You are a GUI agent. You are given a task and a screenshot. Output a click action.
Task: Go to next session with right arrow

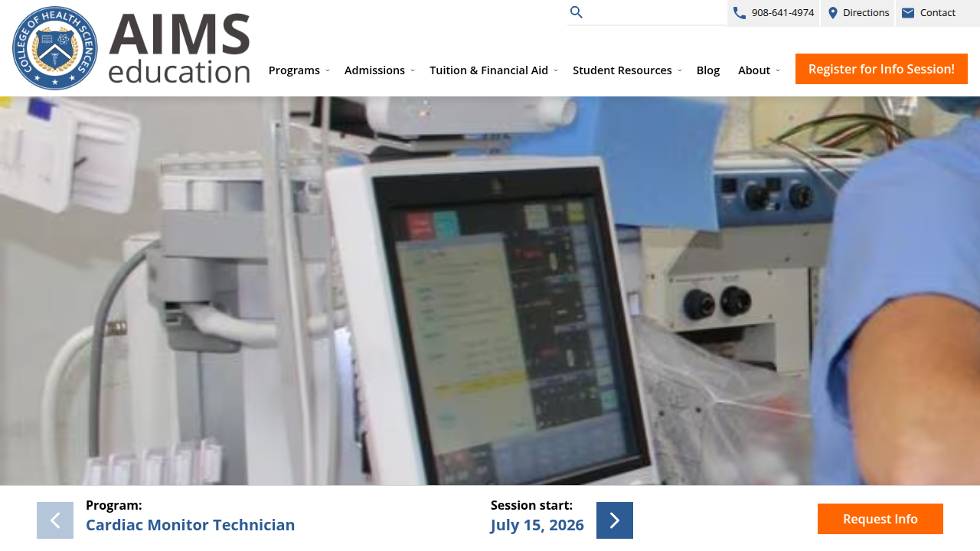[x=615, y=520]
